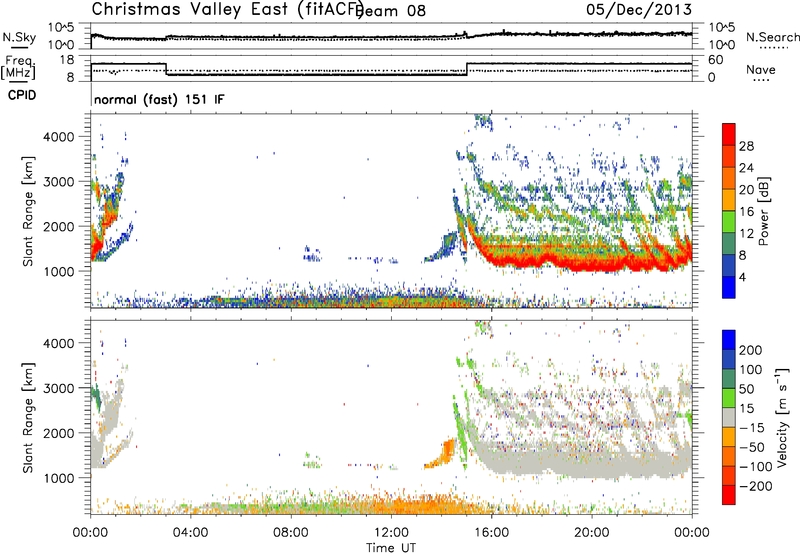
Task: Click the 'Freq. [MHz]' label
Action: [x=18, y=67]
